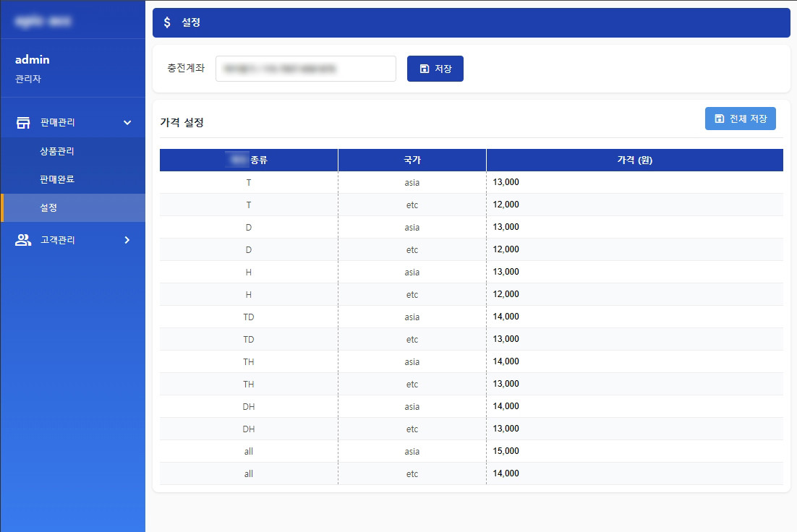The height and width of the screenshot is (532, 797).
Task: Click the etc cell in the all row
Action: pos(412,473)
